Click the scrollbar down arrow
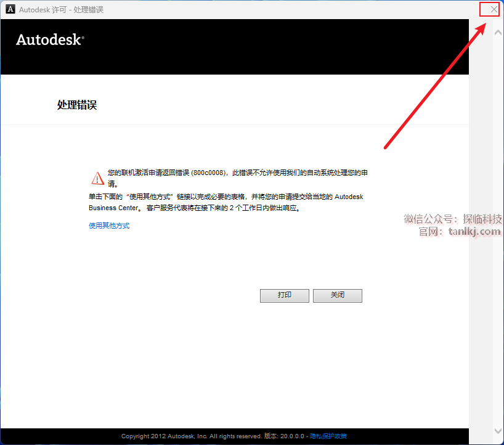The width and height of the screenshot is (504, 445). [x=498, y=431]
